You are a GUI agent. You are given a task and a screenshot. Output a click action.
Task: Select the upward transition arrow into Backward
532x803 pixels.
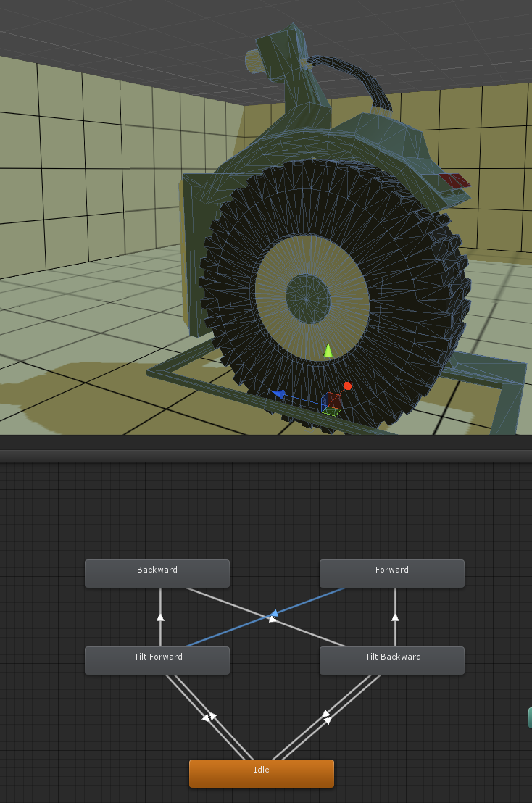160,617
